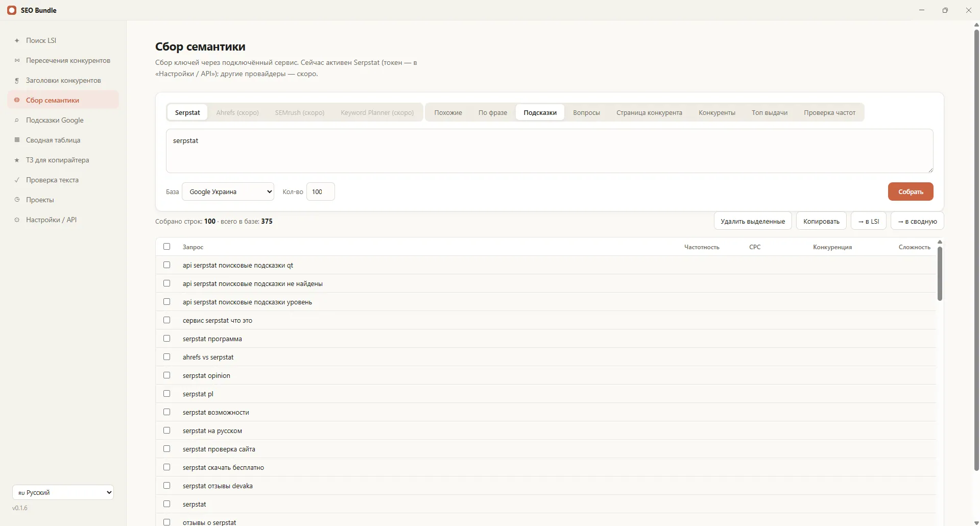The width and height of the screenshot is (980, 526).
Task: Open the Страница конкурента tab
Action: click(649, 112)
